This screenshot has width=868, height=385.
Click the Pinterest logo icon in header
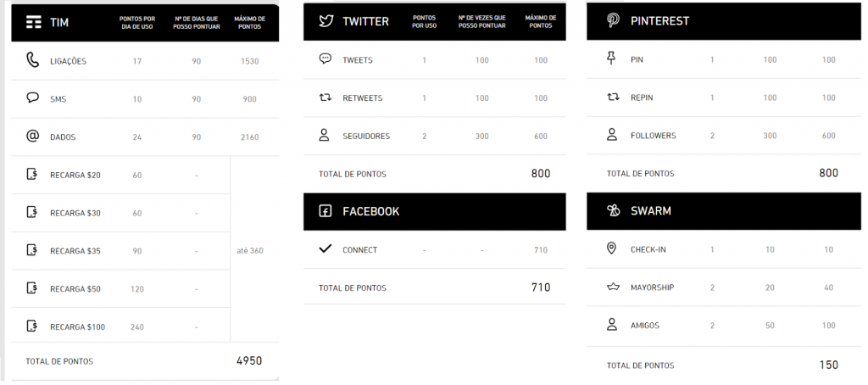pyautogui.click(x=612, y=20)
